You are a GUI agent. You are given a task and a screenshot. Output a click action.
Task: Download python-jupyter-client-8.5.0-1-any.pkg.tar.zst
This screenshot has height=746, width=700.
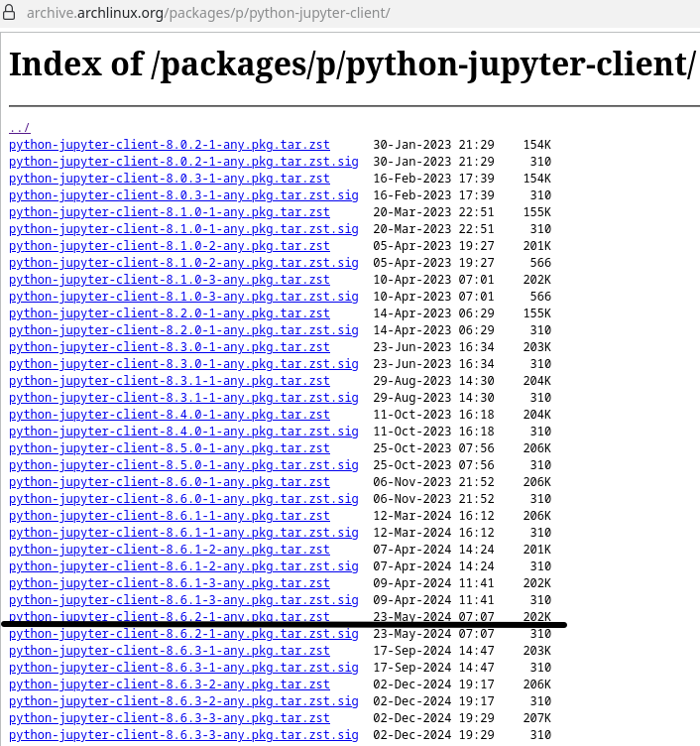pyautogui.click(x=170, y=448)
